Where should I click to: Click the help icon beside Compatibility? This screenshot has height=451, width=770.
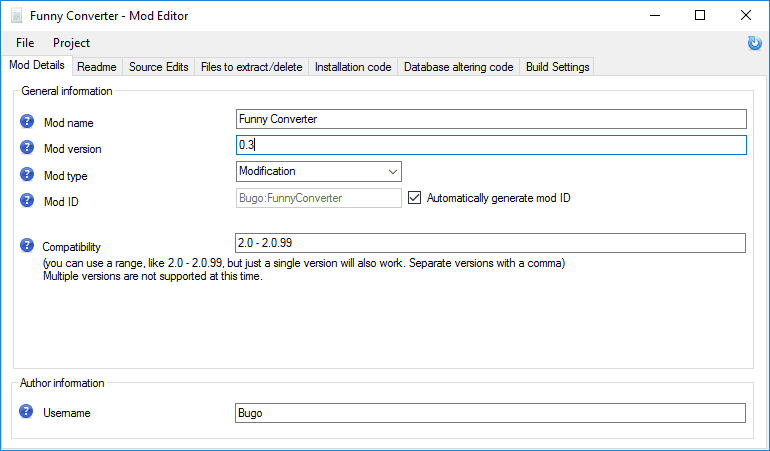27,245
